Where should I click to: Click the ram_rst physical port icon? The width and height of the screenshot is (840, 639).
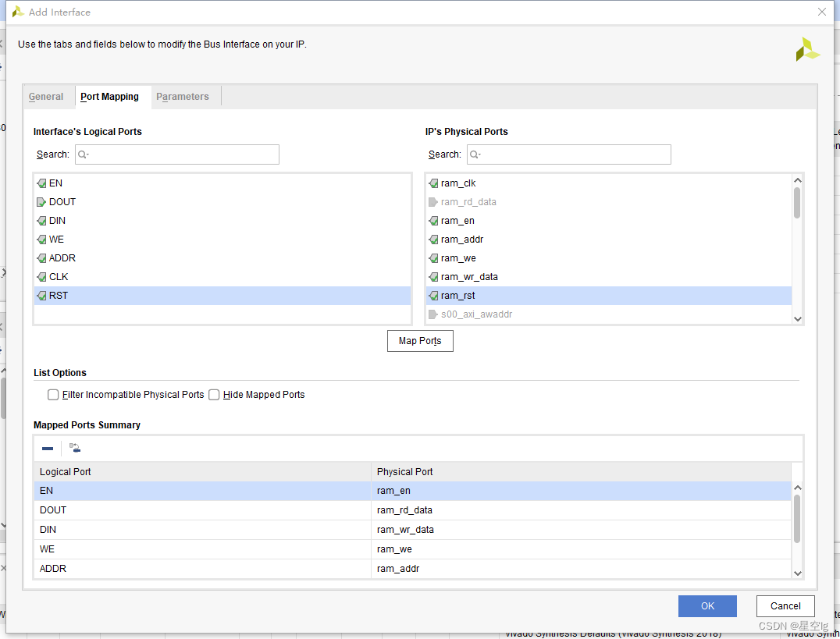click(433, 296)
